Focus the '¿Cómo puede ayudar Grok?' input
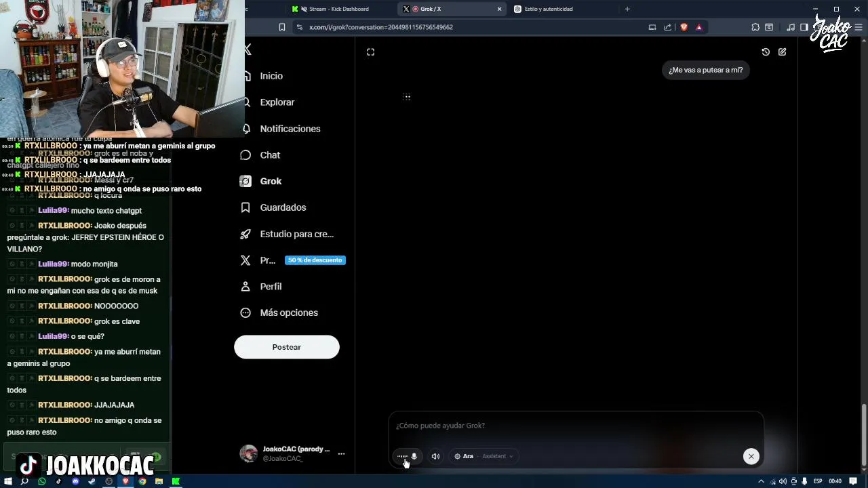The width and height of the screenshot is (868, 488). (x=576, y=426)
